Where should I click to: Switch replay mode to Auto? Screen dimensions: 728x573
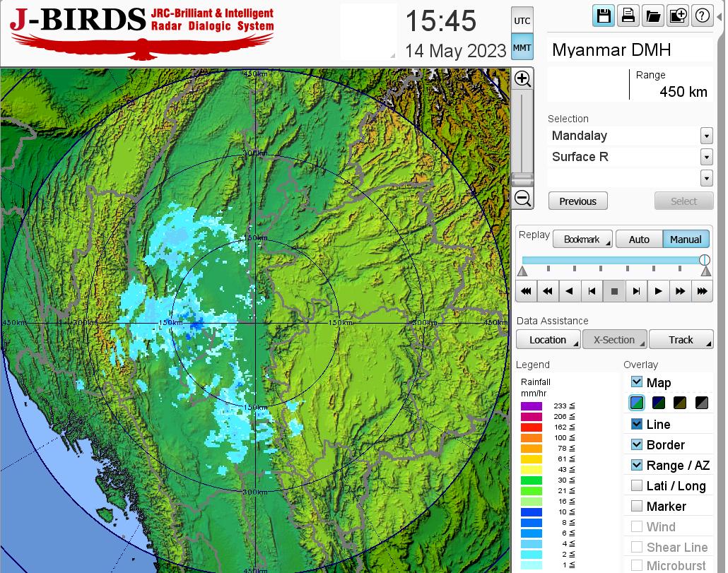coord(639,240)
